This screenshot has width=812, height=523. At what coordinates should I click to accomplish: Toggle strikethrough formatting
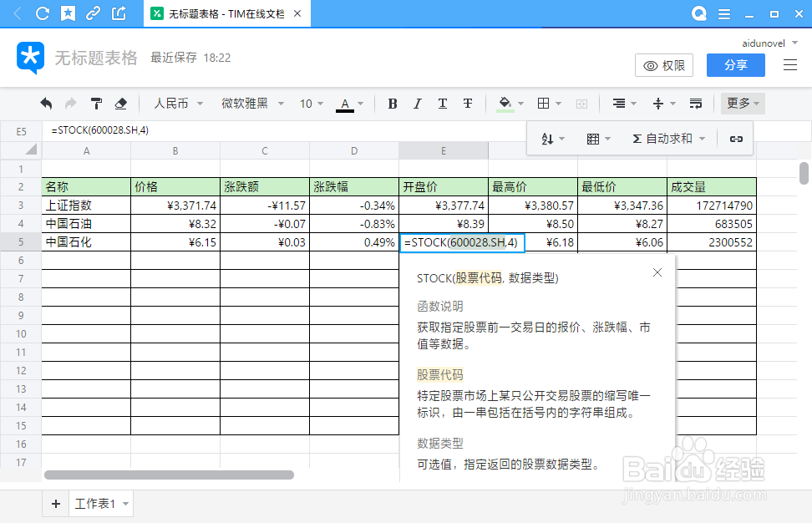point(468,104)
